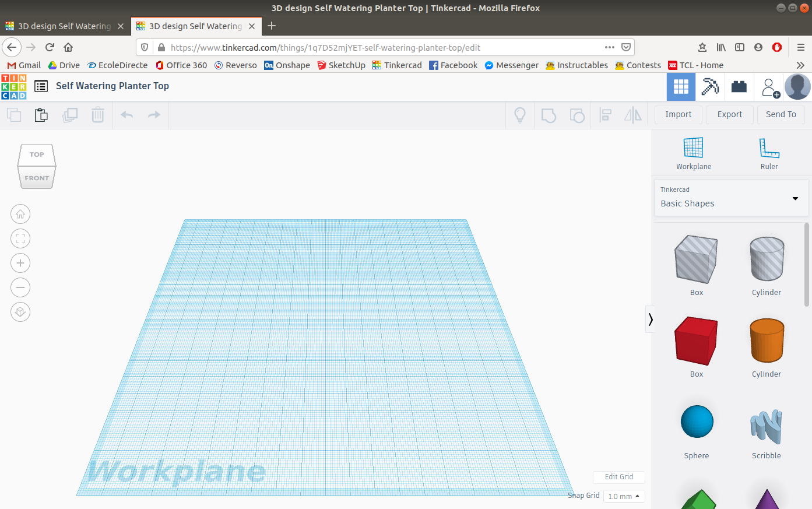
Task: Click the Delete trash icon
Action: pos(97,115)
